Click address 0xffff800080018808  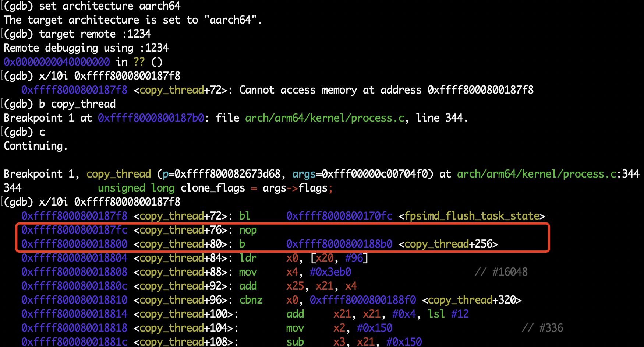[x=74, y=272]
